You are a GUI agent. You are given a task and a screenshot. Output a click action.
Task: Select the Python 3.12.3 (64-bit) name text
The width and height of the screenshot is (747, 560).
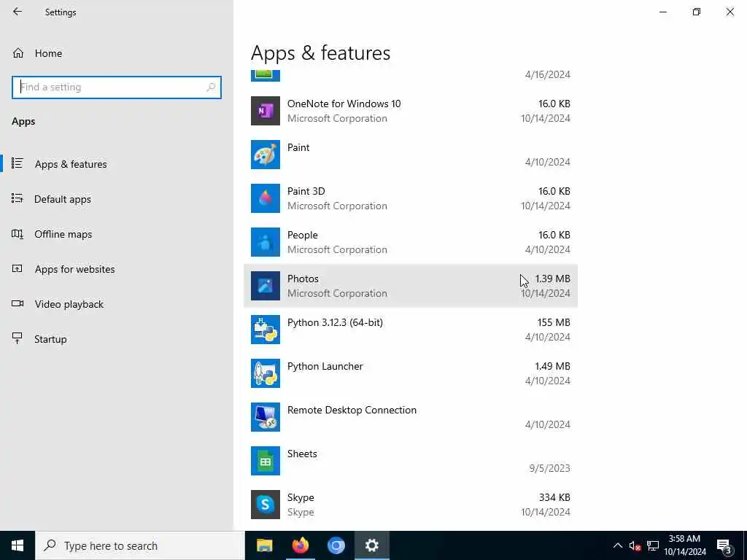click(x=335, y=322)
